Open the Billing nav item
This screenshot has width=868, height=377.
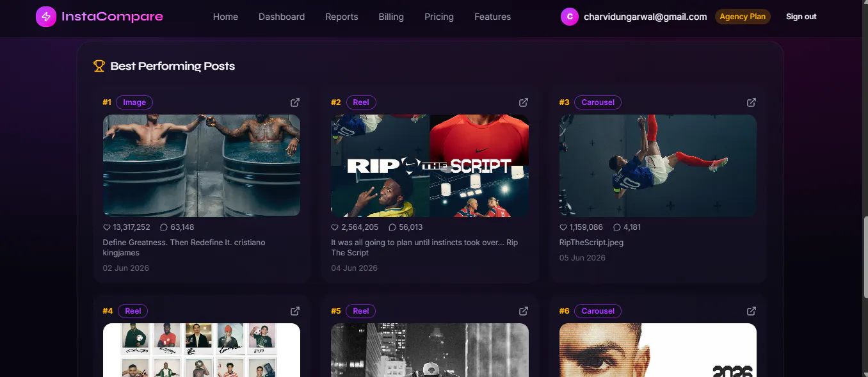click(391, 17)
